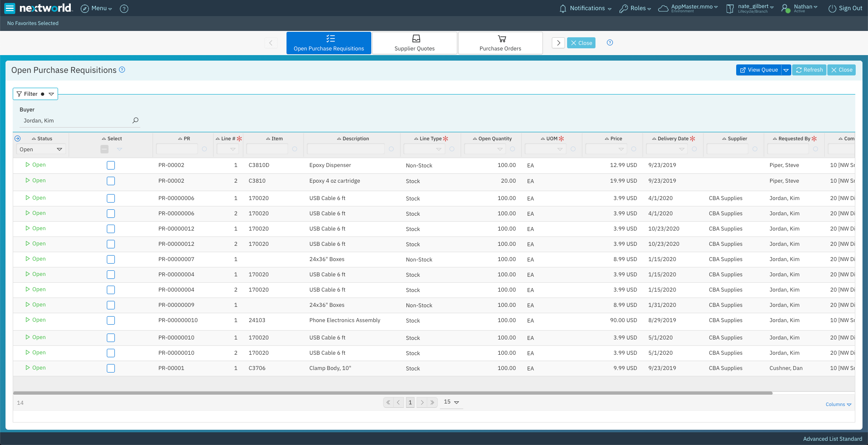Expand the Filter panel chevron

point(51,94)
